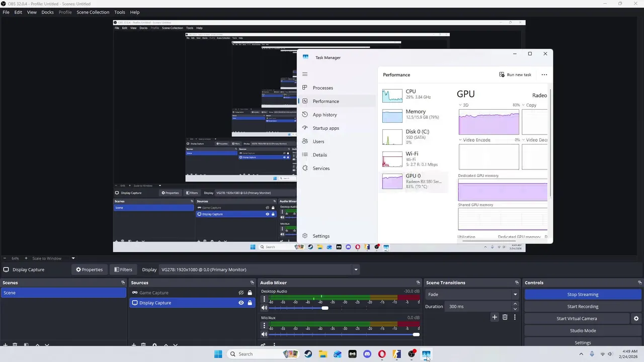Open the Scene Collection menu

pos(93,12)
